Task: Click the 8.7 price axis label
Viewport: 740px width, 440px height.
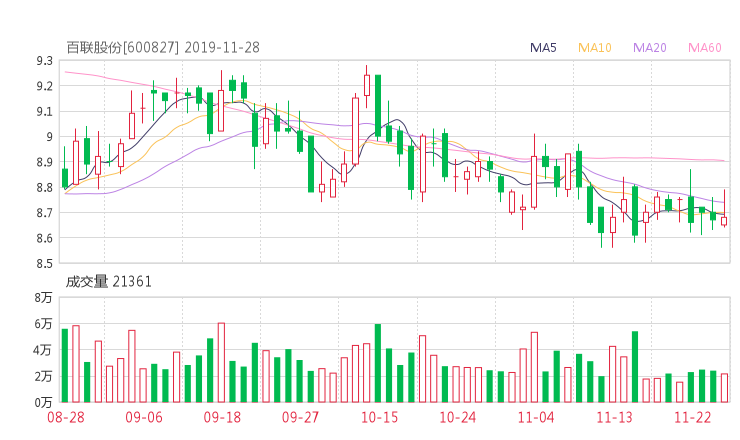Action: coord(44,212)
